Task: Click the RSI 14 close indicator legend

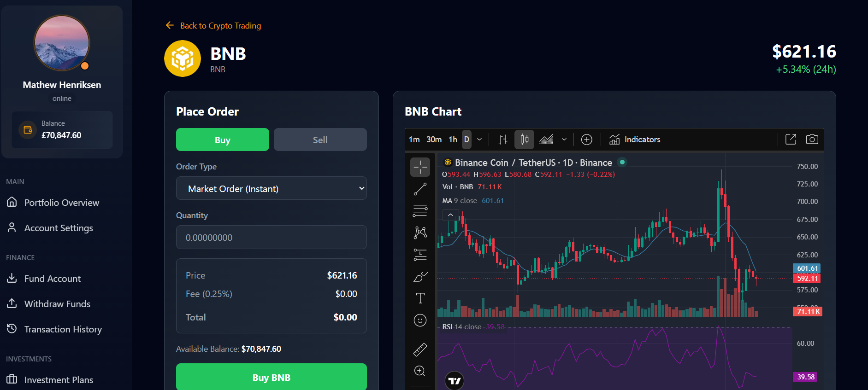Action: point(473,327)
